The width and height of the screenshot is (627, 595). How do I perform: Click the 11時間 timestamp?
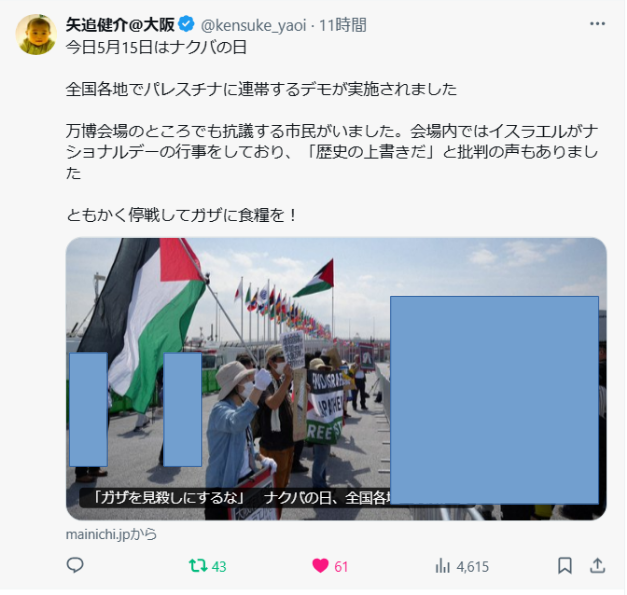pyautogui.click(x=343, y=25)
